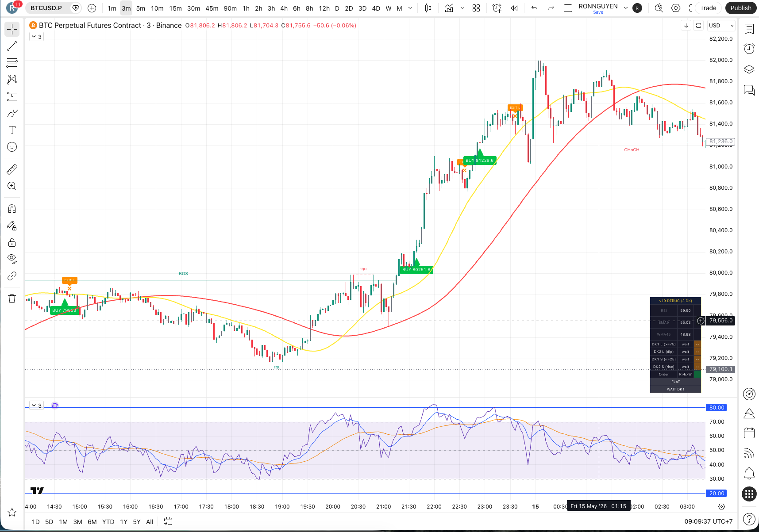Open the quick search lightning icon

(x=659, y=8)
